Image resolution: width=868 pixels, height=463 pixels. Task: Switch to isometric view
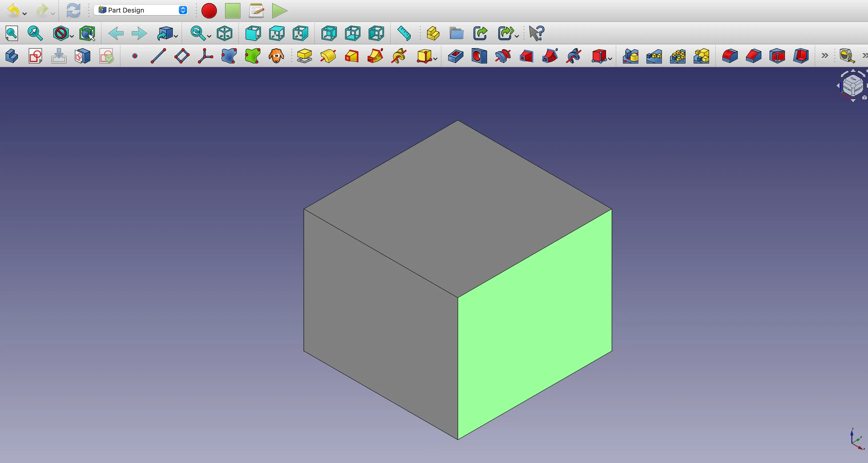[224, 33]
